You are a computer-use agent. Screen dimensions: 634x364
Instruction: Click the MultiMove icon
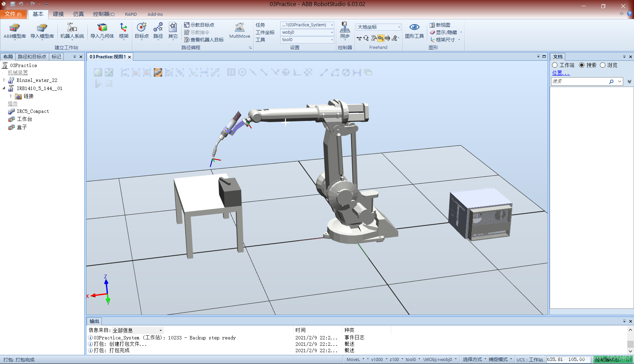coord(240,31)
